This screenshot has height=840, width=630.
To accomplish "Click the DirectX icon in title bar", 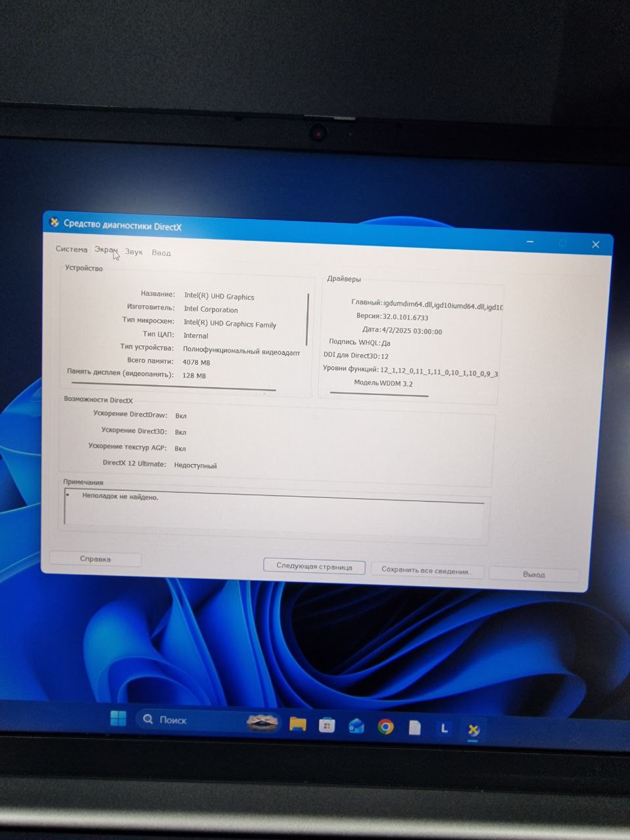I will click(54, 222).
